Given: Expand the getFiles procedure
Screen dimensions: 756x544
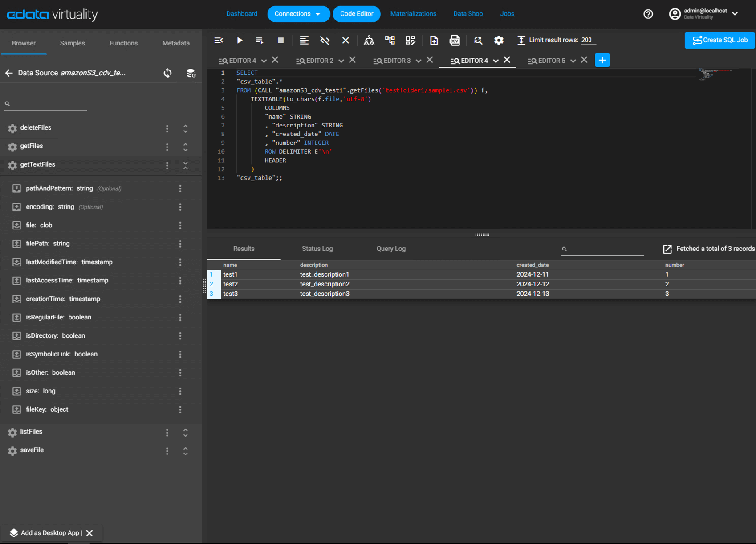Looking at the screenshot, I should pos(186,147).
